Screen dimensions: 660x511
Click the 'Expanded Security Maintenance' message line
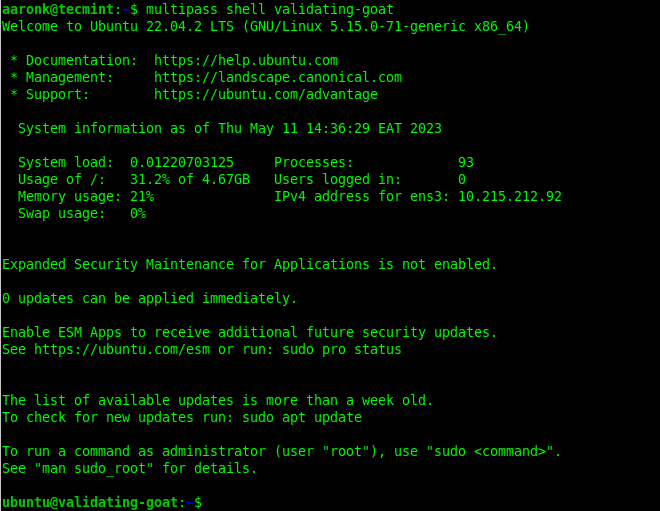250,264
